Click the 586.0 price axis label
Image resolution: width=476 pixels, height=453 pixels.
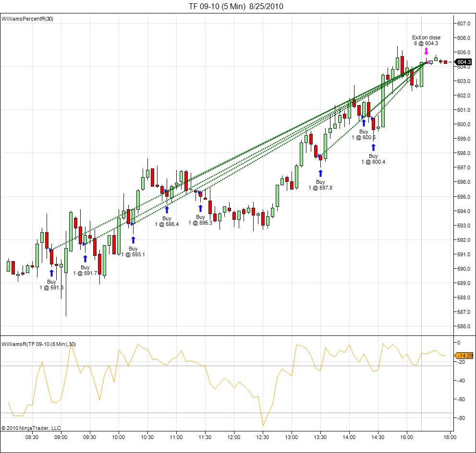[x=464, y=327]
